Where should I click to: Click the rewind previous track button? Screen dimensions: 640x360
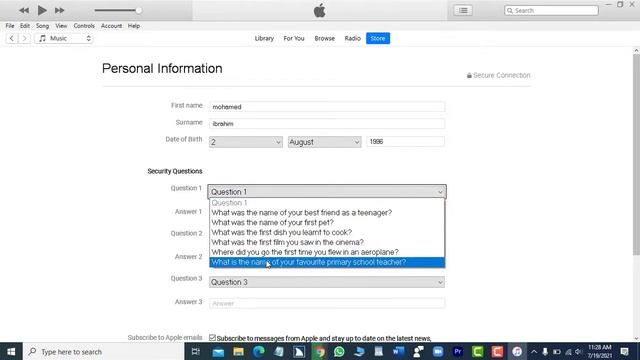[24, 10]
